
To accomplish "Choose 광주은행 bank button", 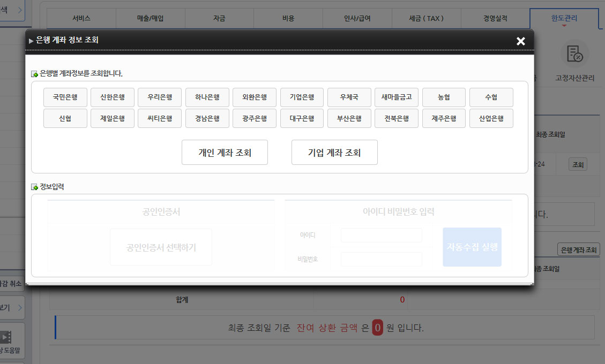I will pyautogui.click(x=254, y=118).
